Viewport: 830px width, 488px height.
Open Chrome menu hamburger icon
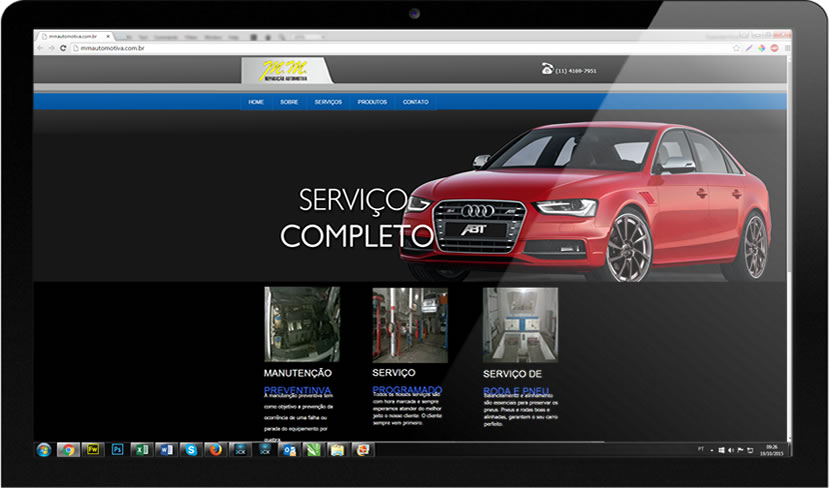pyautogui.click(x=787, y=48)
